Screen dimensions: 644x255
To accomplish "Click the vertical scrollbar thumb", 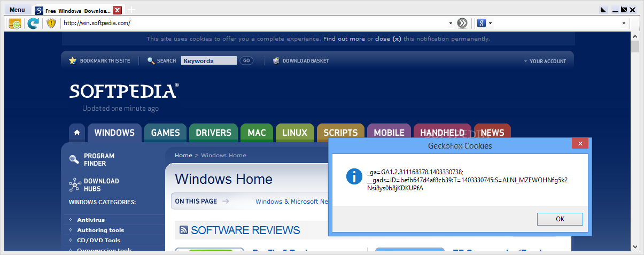I will coord(635,47).
